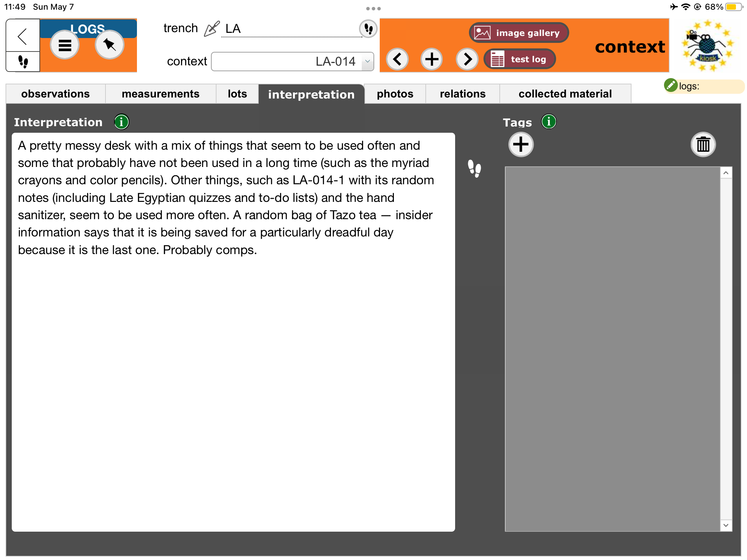Open the test log
Viewport: 747px width, 560px height.
click(520, 59)
